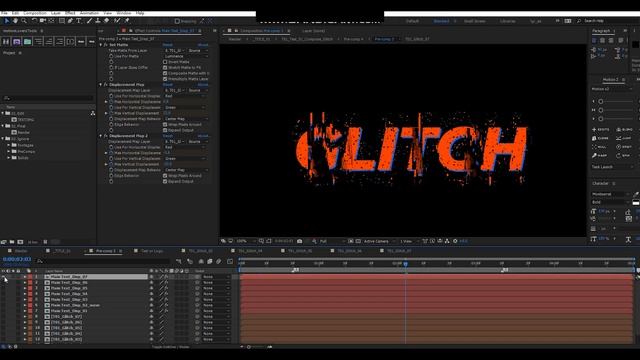Click the left align paragraph icon
Screen dimensions: 640x360
coord(594,40)
